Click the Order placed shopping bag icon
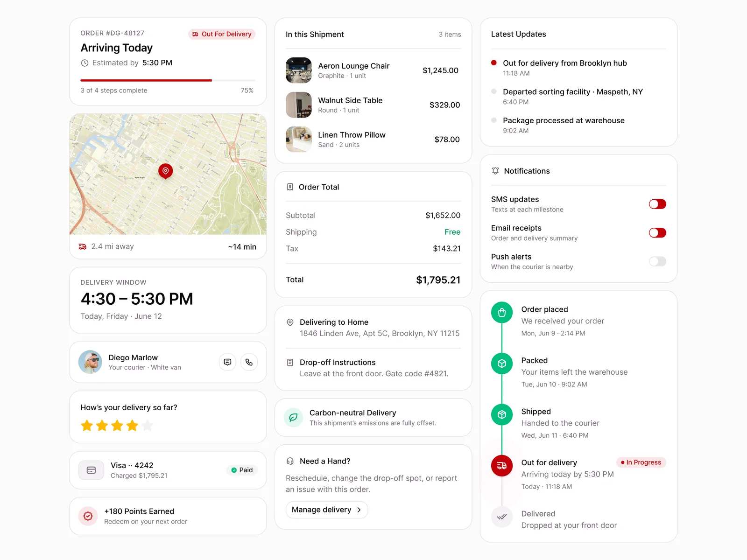 (x=502, y=313)
